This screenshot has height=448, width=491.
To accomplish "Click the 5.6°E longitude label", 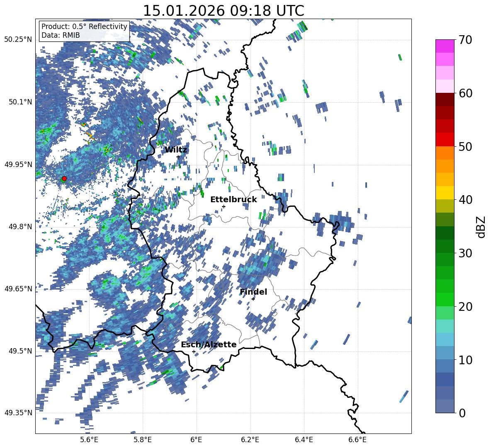I will [89, 440].
